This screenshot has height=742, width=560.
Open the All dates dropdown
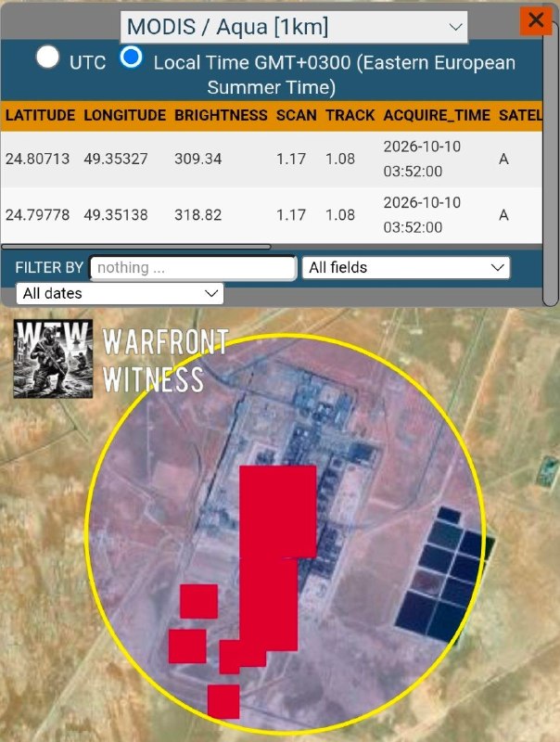tap(120, 293)
